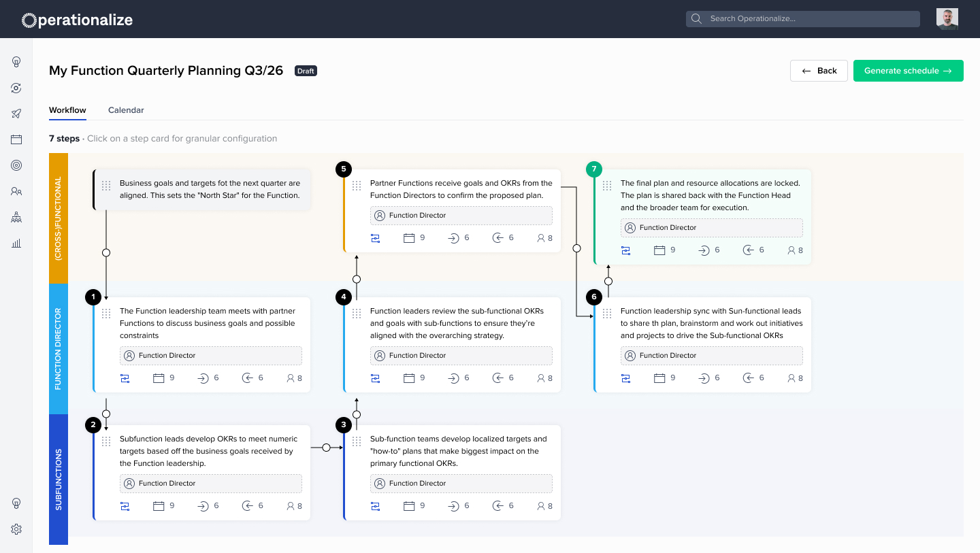Click connector node between steps 6 and 7
Screen dimensions: 980x553
pyautogui.click(x=608, y=281)
